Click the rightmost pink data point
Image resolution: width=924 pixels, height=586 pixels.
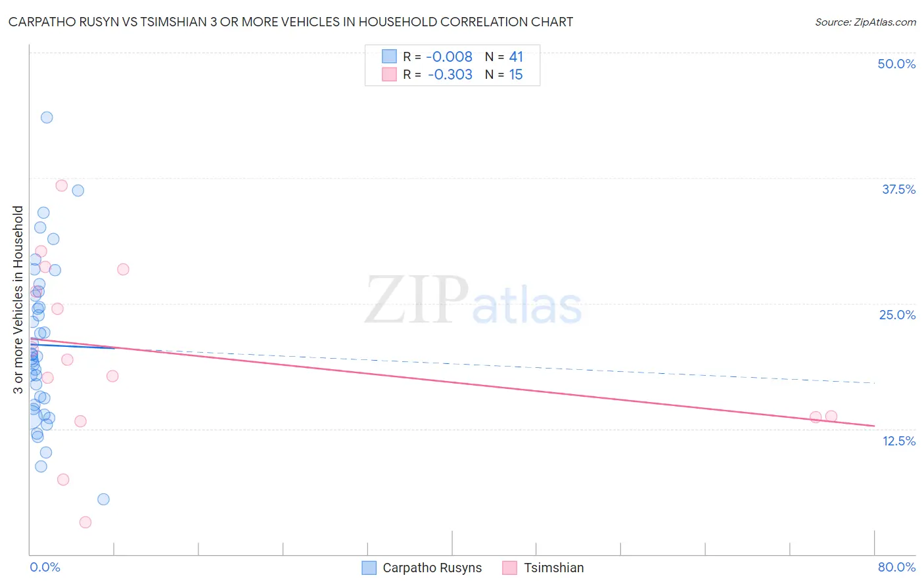[831, 416]
